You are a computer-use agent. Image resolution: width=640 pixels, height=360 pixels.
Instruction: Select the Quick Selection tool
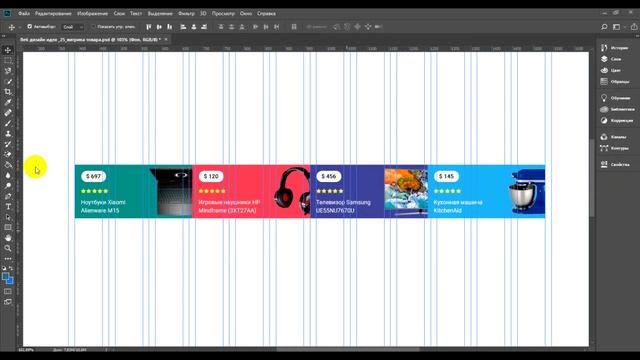(8, 81)
